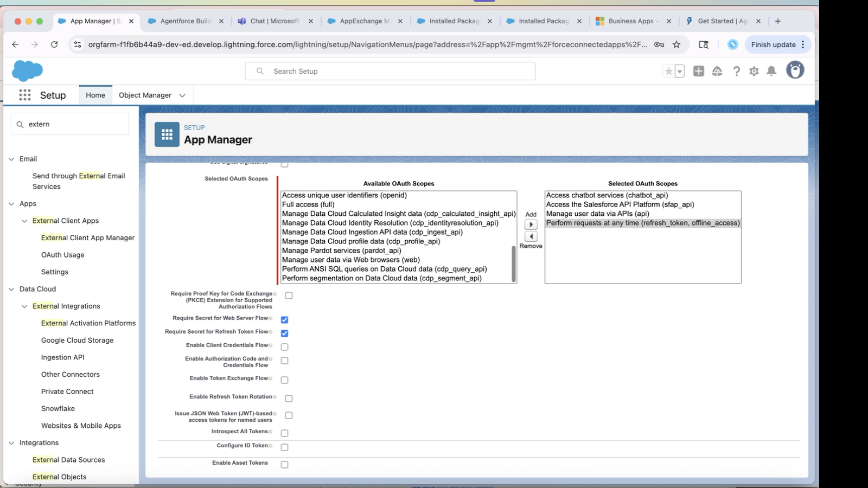868x488 pixels.
Task: Open the Object Manager dropdown chevron
Action: 182,95
